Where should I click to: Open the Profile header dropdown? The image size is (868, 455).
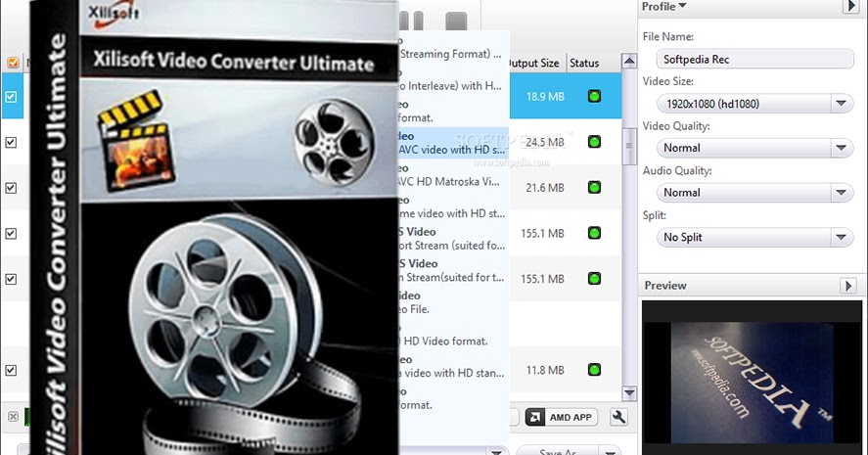(663, 6)
